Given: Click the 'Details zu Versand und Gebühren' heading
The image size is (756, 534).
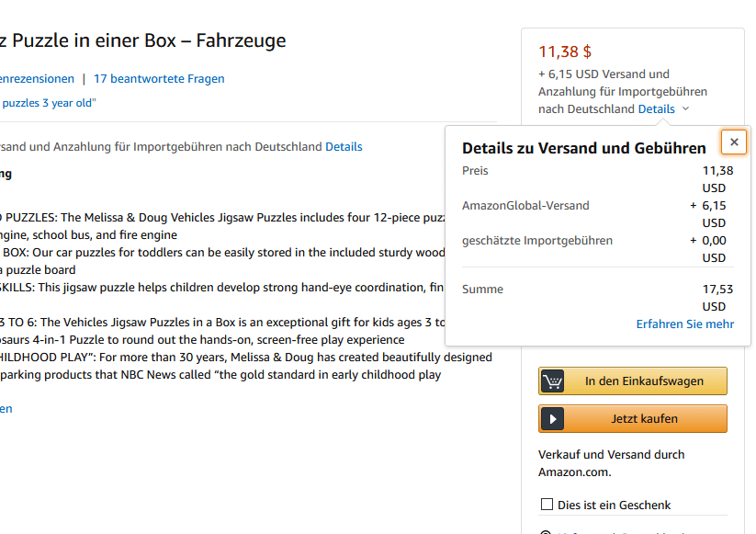Looking at the screenshot, I should (583, 148).
